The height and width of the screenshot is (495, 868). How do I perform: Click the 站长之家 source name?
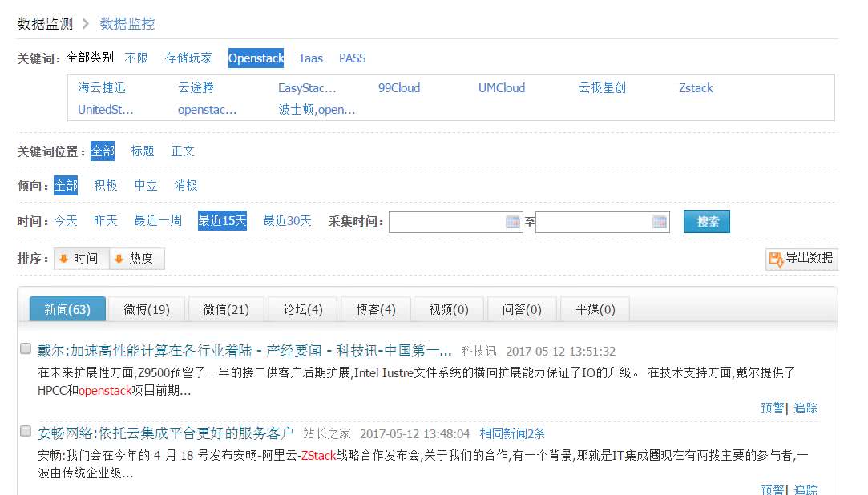pos(327,433)
